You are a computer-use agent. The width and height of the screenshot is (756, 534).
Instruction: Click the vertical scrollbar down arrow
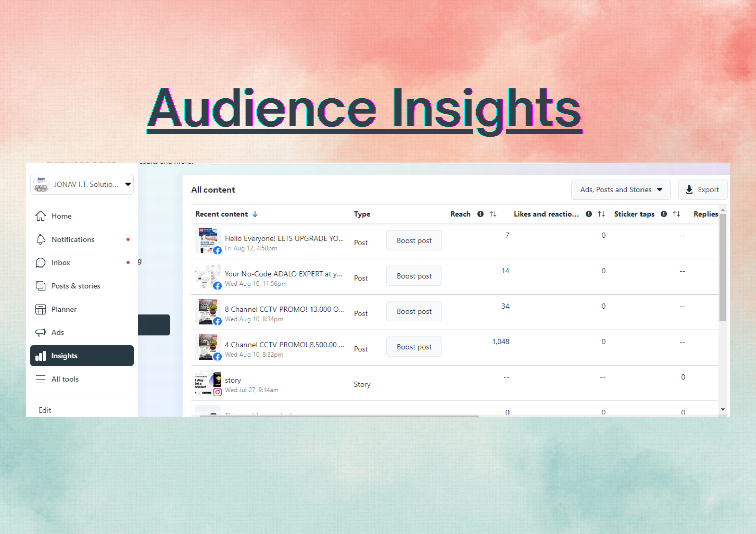tap(723, 410)
